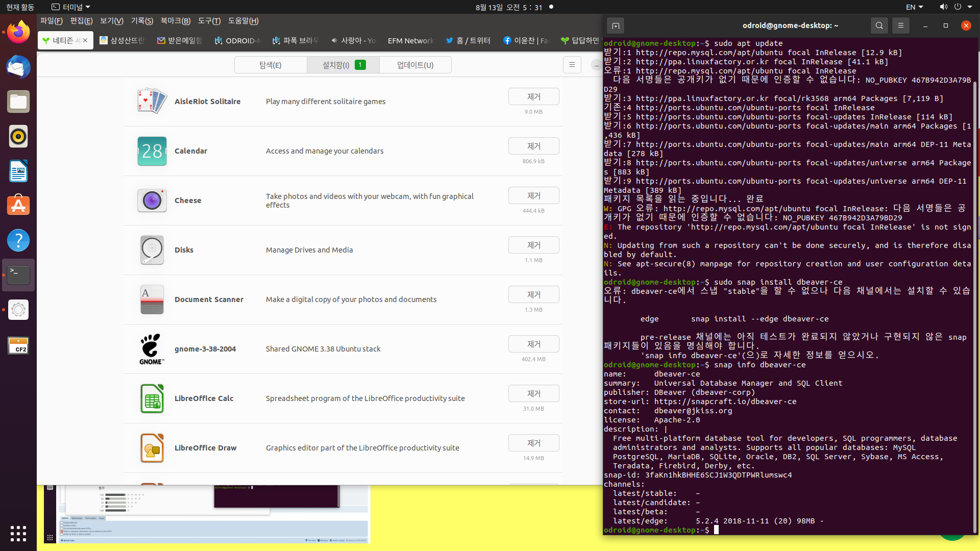Remove LibreOffice Draw with 제거 button
Screen dimensions: 980x551
pos(533,443)
